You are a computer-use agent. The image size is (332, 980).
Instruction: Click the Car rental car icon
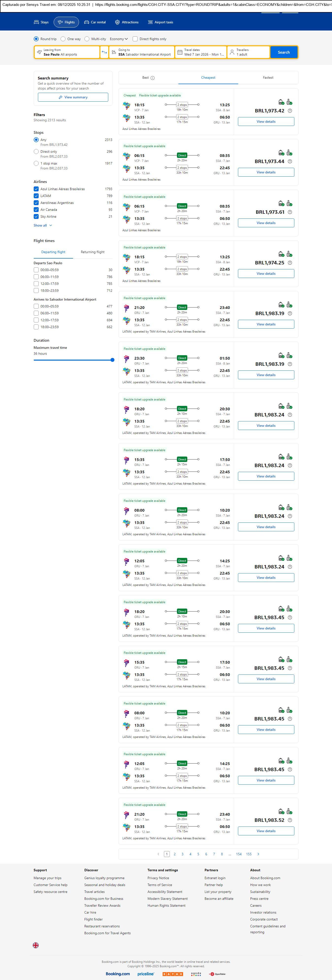[87, 22]
